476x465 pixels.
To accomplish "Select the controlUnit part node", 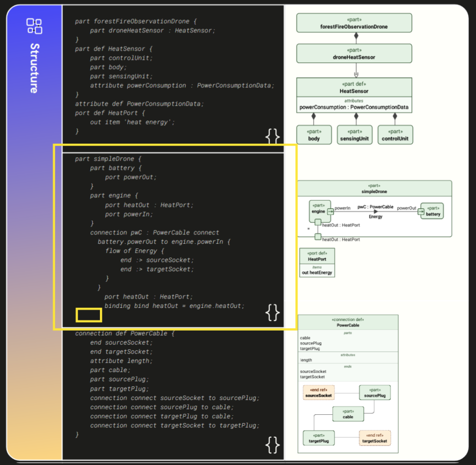I will click(395, 135).
